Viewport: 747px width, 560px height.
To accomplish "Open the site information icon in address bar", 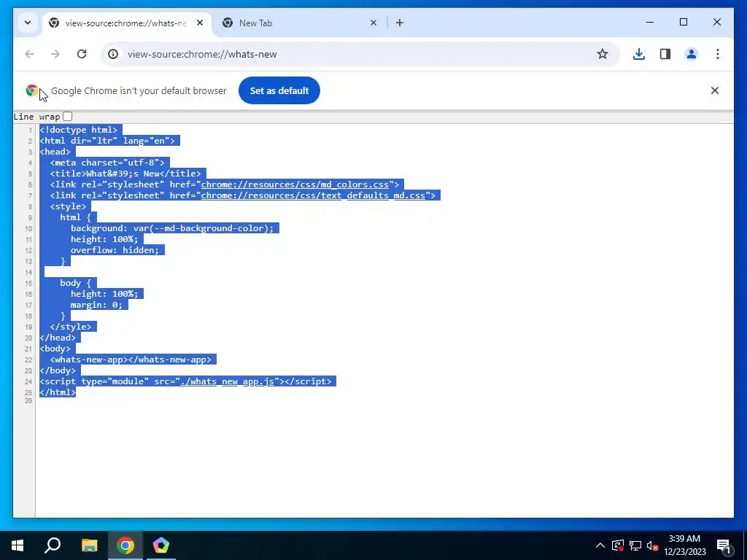I will click(113, 54).
